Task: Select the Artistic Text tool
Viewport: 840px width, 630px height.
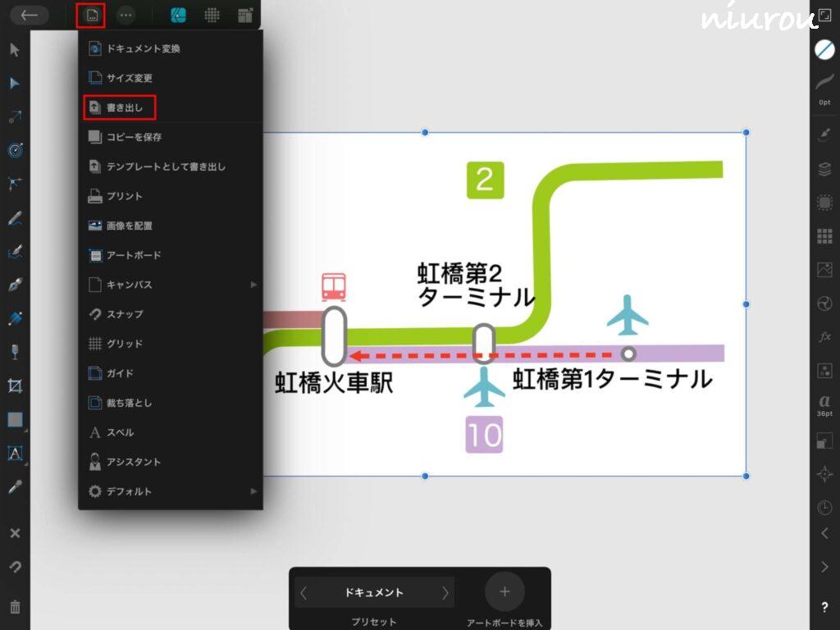Action: [15, 453]
